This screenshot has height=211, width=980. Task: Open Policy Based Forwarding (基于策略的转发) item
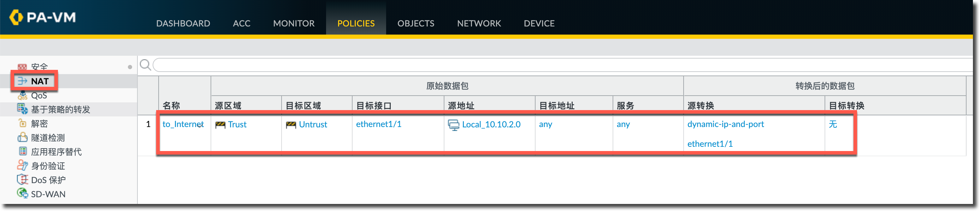click(x=60, y=109)
